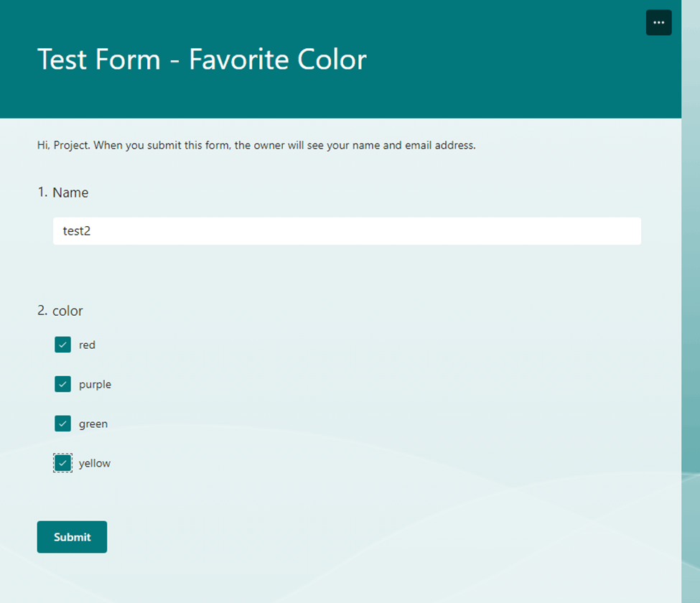
Task: Uncheck the yellow checkbox
Action: click(x=62, y=463)
